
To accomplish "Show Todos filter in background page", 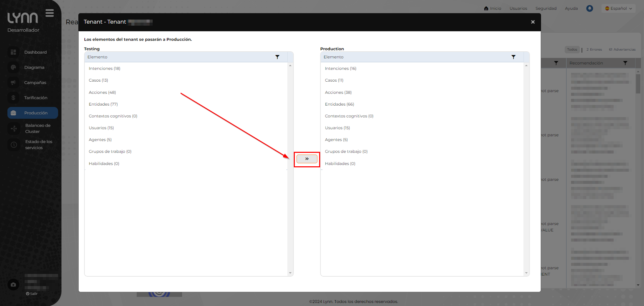I will click(572, 50).
